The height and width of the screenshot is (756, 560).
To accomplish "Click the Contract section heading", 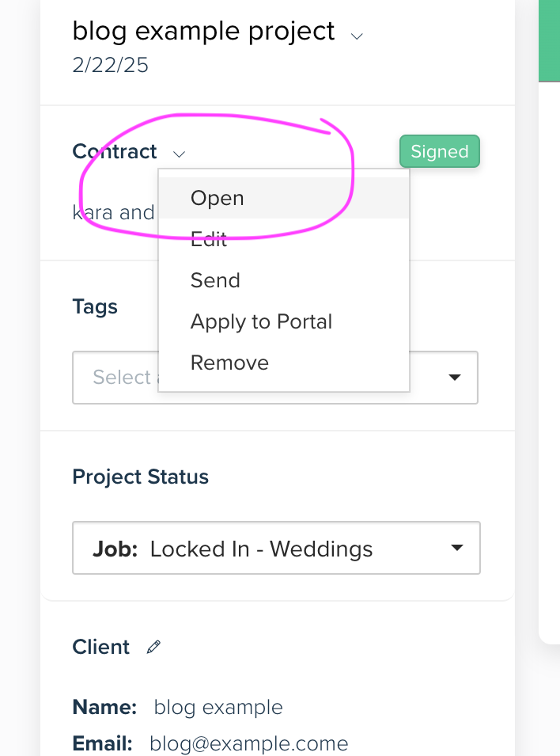I will [115, 151].
